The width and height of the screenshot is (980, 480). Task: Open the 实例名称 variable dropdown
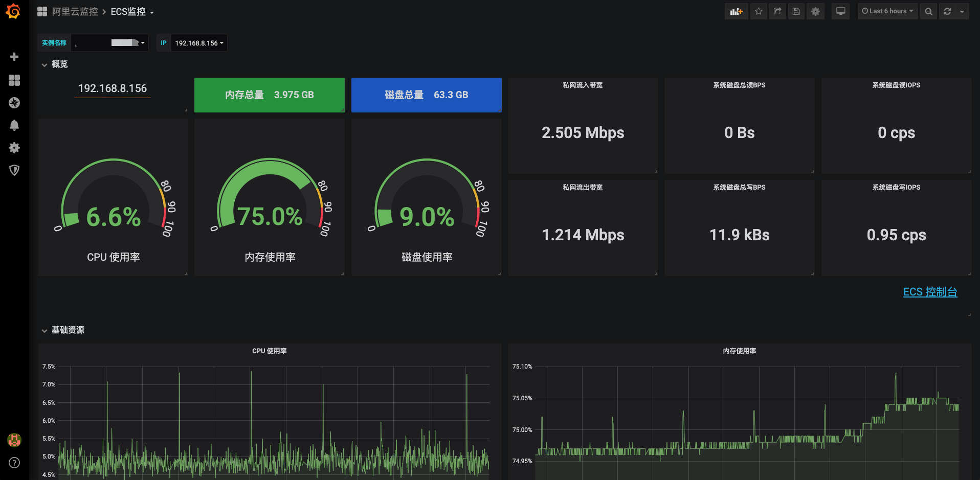coord(109,43)
